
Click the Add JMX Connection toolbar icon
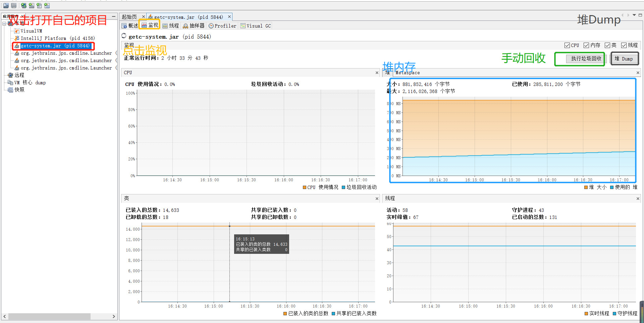(x=31, y=5)
